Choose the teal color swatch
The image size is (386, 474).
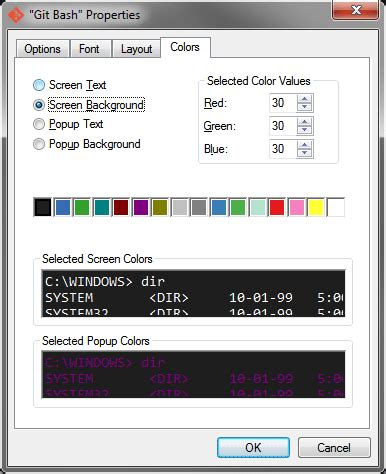click(x=101, y=207)
